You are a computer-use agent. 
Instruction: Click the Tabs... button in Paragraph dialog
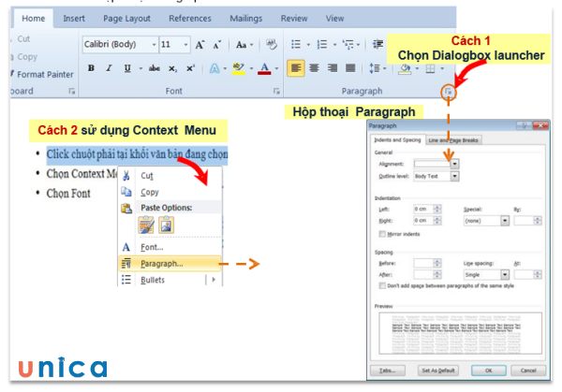pyautogui.click(x=388, y=370)
